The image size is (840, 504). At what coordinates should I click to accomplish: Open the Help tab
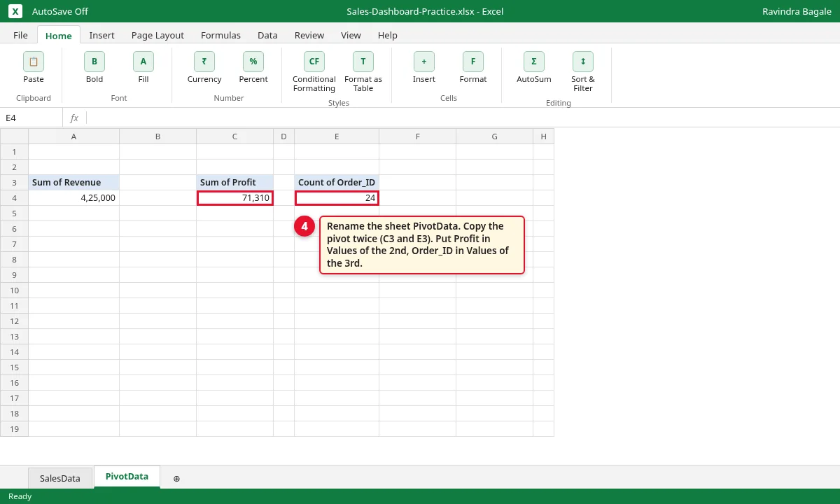(388, 35)
